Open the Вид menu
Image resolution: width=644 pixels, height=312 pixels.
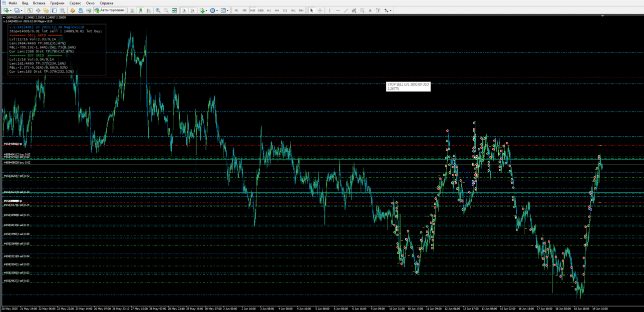[x=25, y=3]
